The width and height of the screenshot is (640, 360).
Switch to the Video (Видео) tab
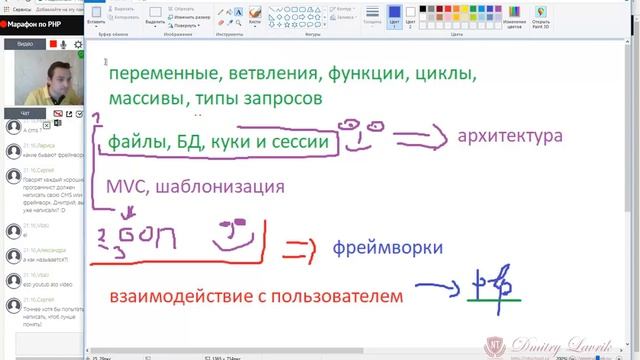click(25, 44)
